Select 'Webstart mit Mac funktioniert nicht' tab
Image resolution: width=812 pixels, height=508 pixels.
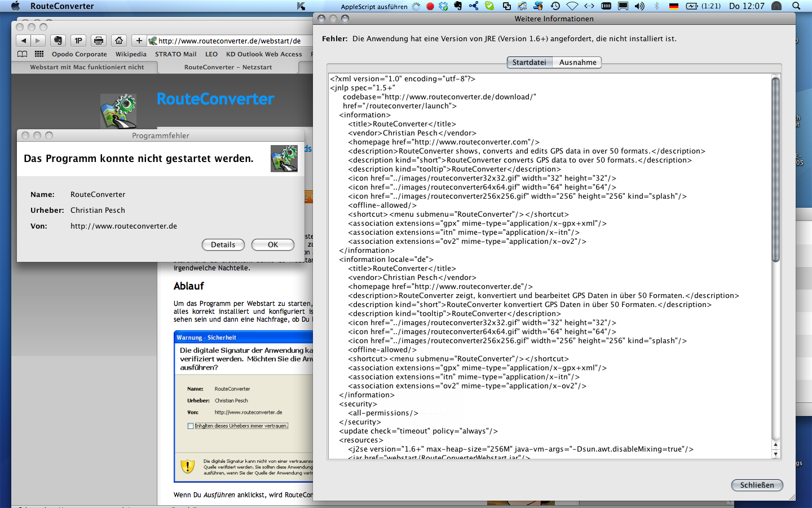[87, 67]
